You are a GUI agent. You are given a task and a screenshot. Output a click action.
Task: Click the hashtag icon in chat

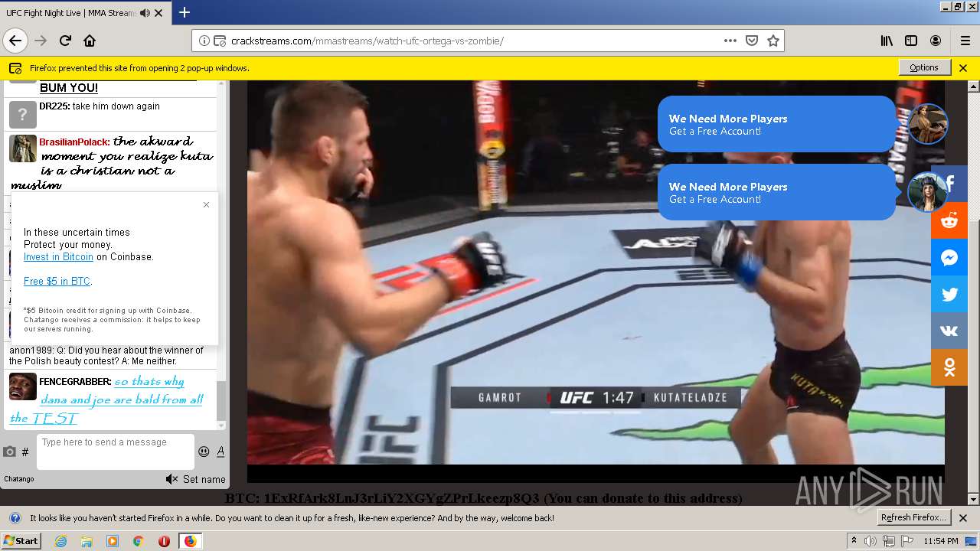[25, 452]
